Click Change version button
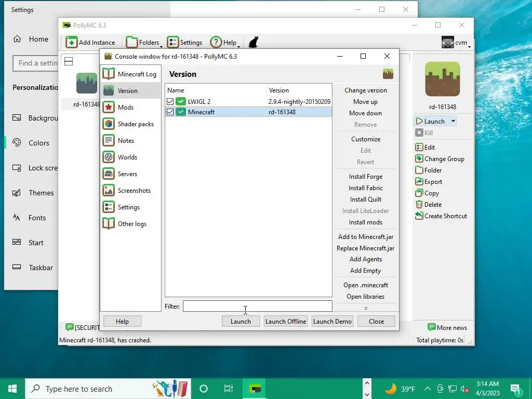532x399 pixels. click(365, 90)
